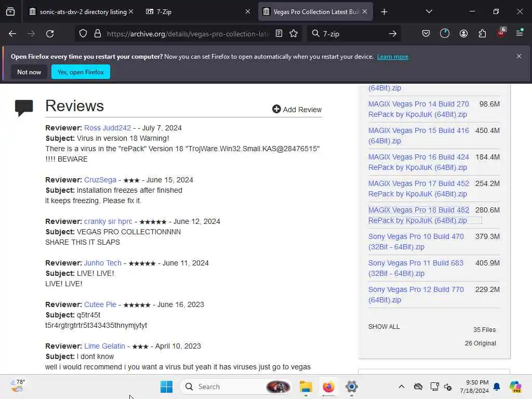
Task: Open clock showing 9:50 PM
Action: coord(474,387)
